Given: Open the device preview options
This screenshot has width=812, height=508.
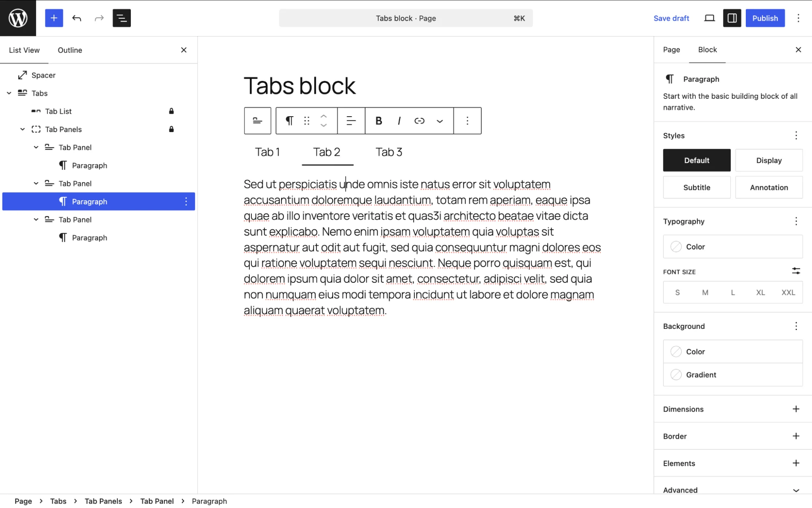Looking at the screenshot, I should pos(709,18).
